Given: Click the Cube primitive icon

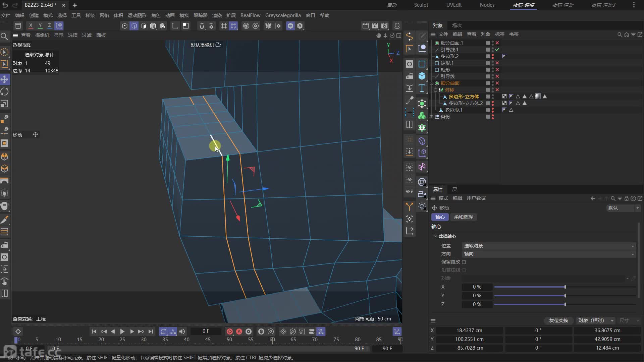Looking at the screenshot, I should click(x=422, y=76).
